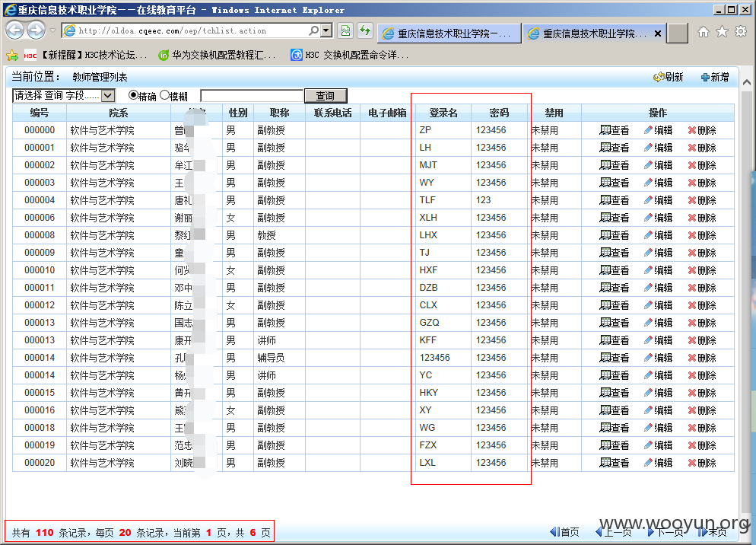Viewport: 756px width, 545px height.
Task: Click the compatibility view icon
Action: pyautogui.click(x=345, y=30)
